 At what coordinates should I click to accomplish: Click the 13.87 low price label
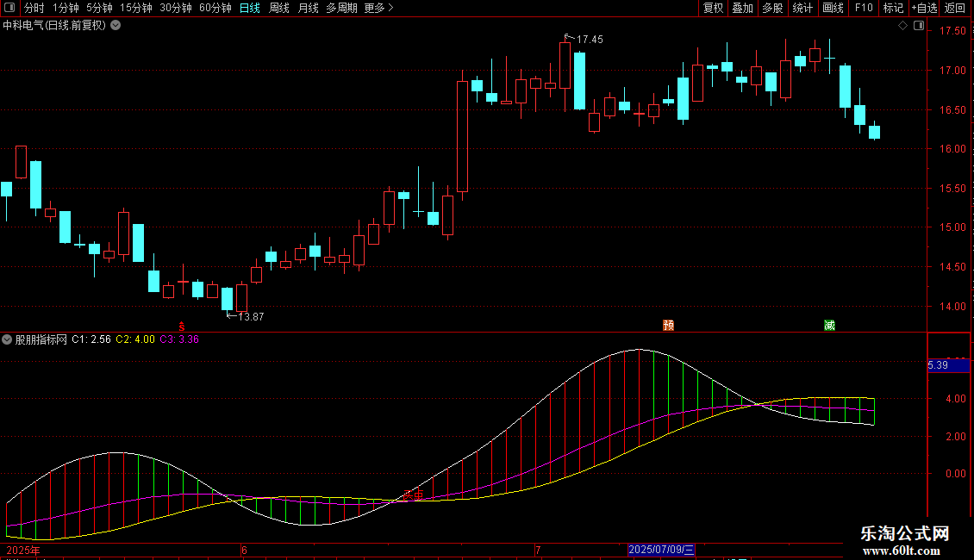pos(251,317)
